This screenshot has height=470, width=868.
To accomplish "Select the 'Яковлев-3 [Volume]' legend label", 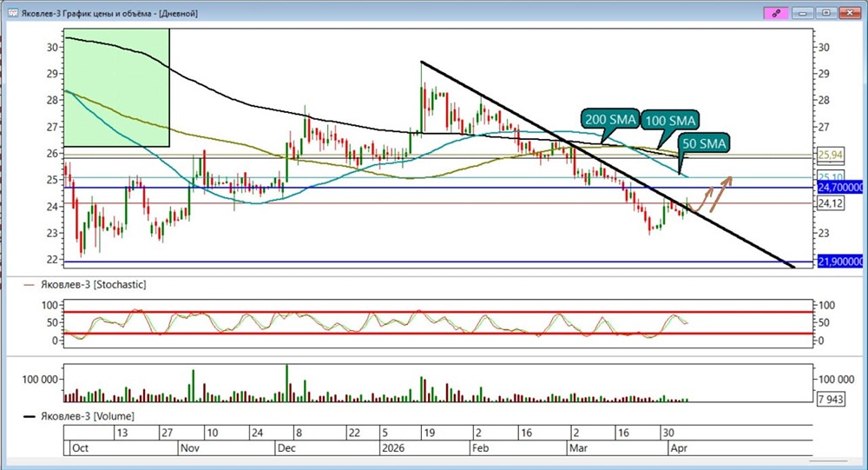I will 87,415.
